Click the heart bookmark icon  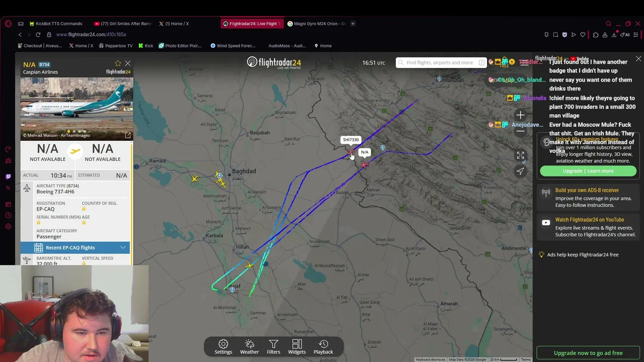[x=583, y=35]
